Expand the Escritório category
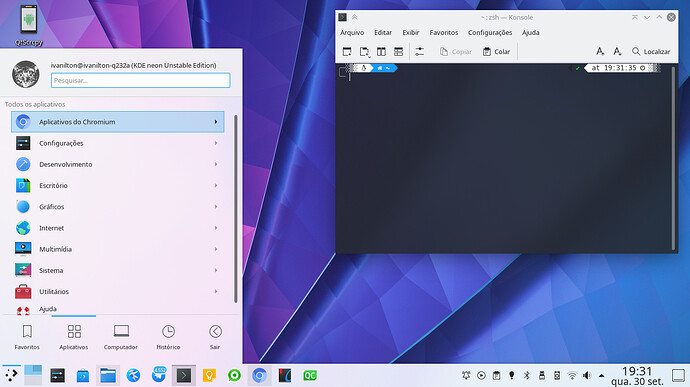Viewport: 690px width, 387px height. coord(117,185)
